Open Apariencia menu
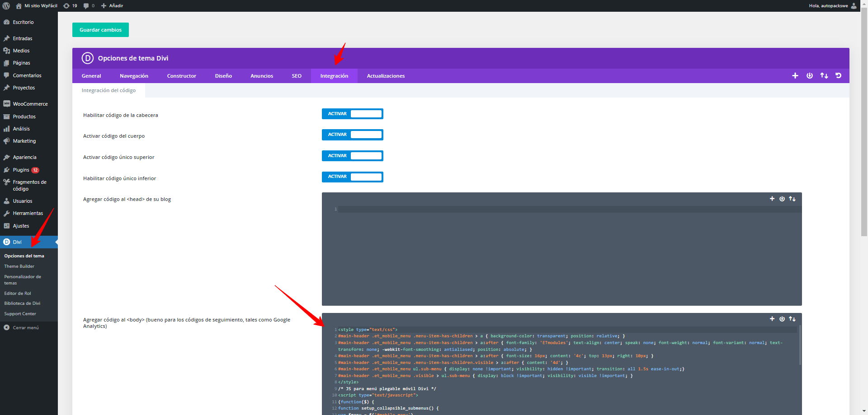Image resolution: width=868 pixels, height=415 pixels. [x=29, y=157]
